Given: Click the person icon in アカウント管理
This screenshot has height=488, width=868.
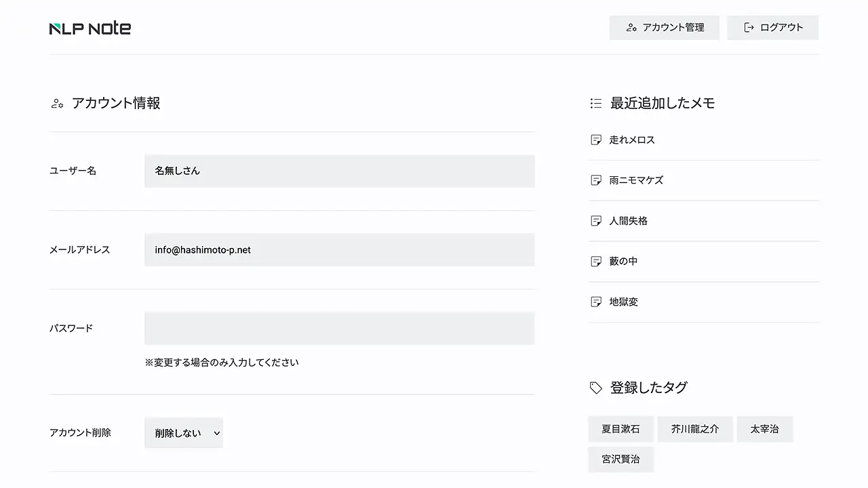Looking at the screenshot, I should (x=631, y=28).
